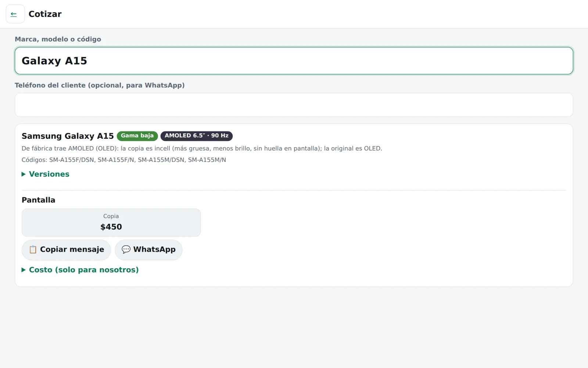Focus the Marca, modelo o código search field
588x368 pixels.
point(294,61)
